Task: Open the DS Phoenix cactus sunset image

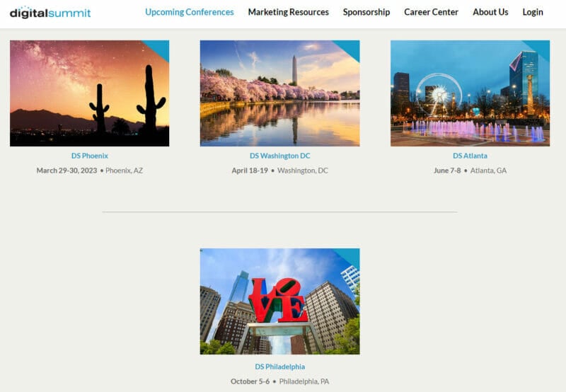Action: click(90, 93)
